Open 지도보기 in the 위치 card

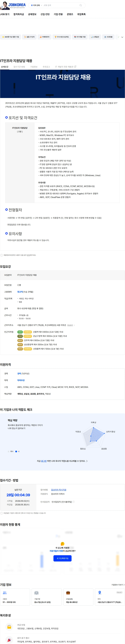[119, 592]
